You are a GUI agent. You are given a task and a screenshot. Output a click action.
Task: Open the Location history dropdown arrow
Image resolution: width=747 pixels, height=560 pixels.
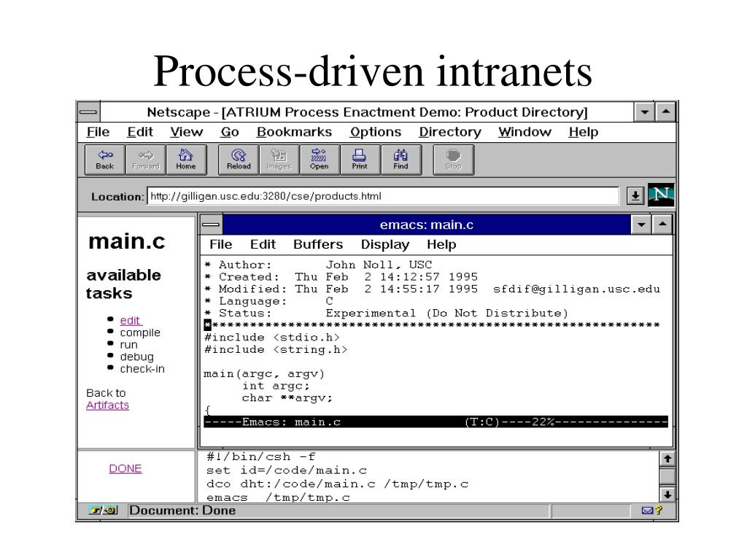point(635,195)
